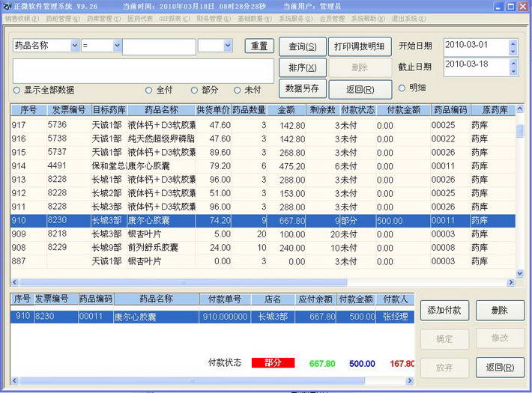This screenshot has height=393, width=532.
Task: Click the upper table's right scroll arrow
Action: (x=511, y=282)
